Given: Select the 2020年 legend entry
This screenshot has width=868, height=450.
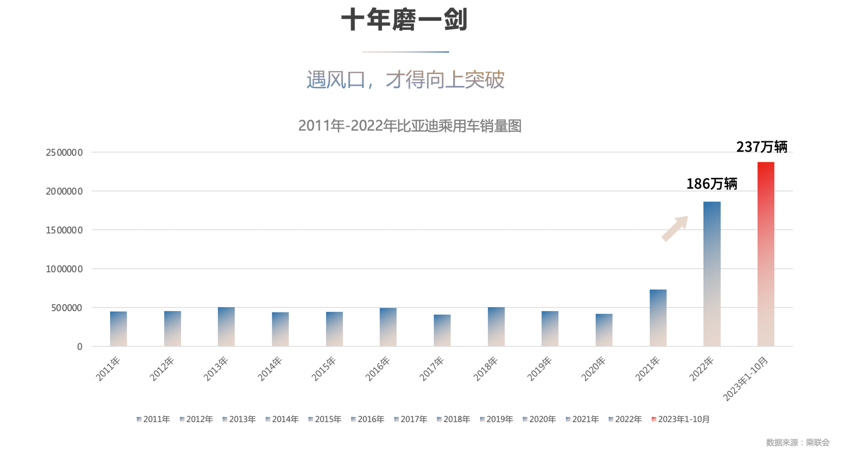Looking at the screenshot, I should [x=539, y=419].
